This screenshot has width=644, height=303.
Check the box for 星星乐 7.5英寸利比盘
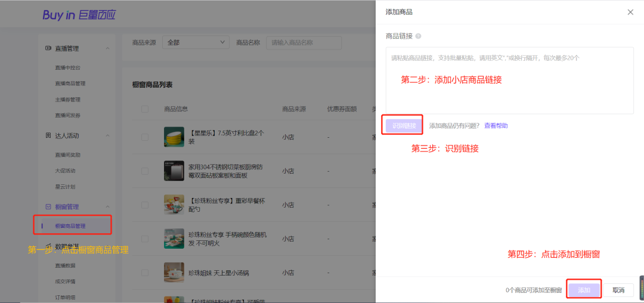pyautogui.click(x=144, y=137)
